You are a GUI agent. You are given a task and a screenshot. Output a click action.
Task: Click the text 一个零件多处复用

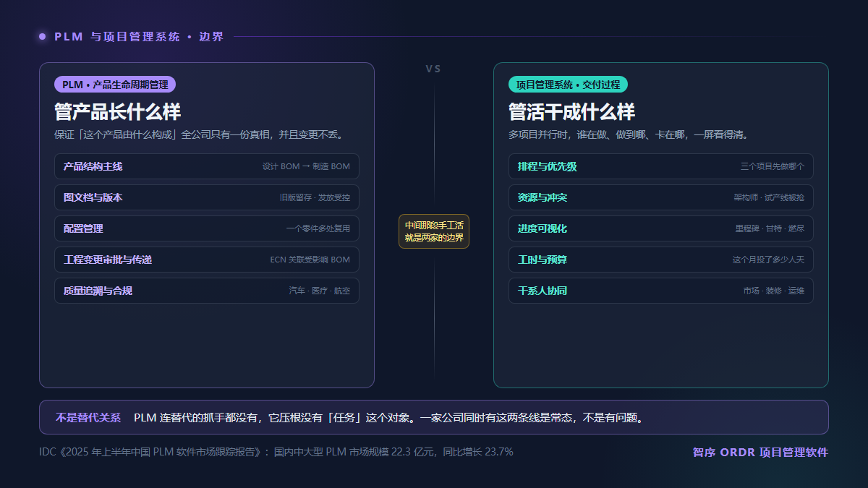[318, 228]
